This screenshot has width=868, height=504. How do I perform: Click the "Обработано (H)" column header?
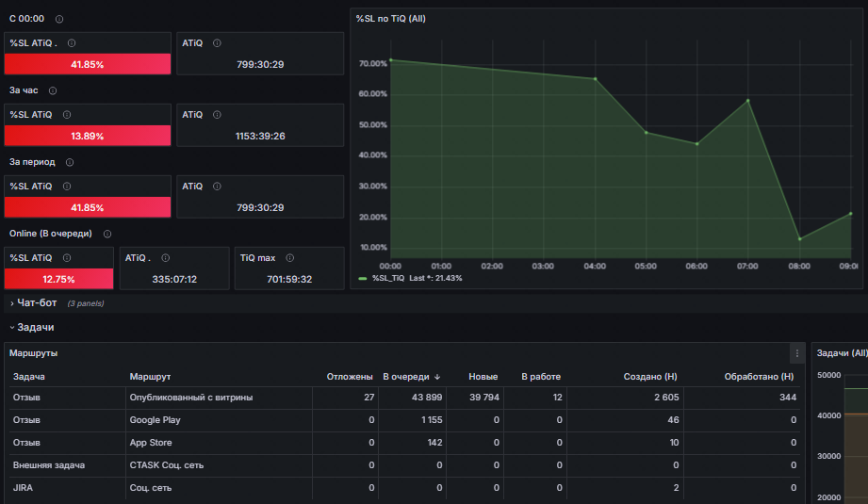click(759, 377)
